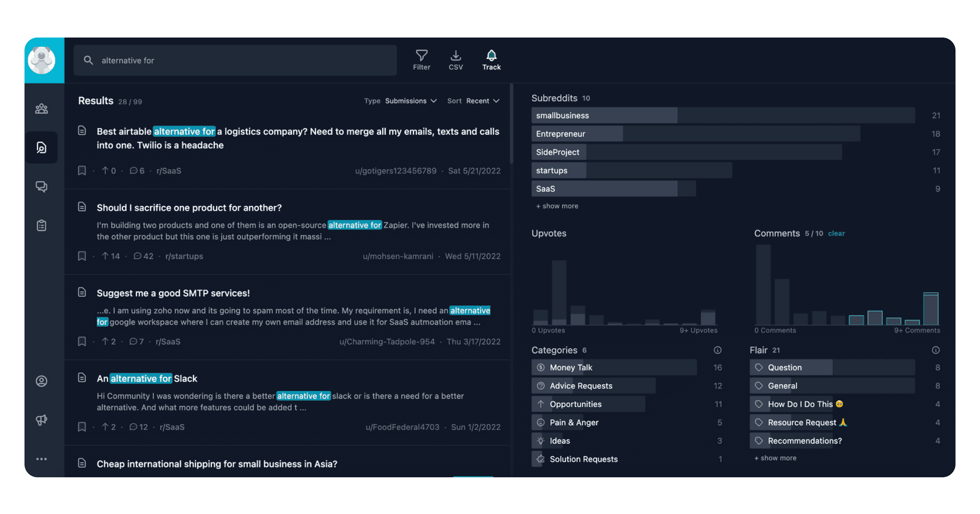Download results as CSV
The image size is (980, 514).
(456, 60)
